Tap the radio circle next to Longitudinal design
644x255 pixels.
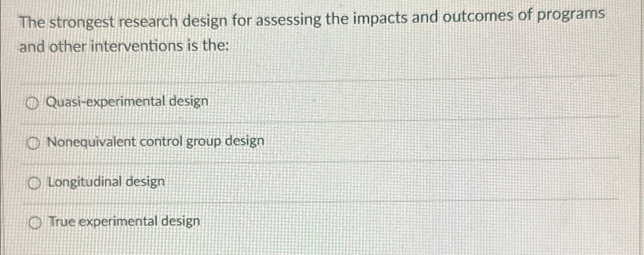point(35,183)
